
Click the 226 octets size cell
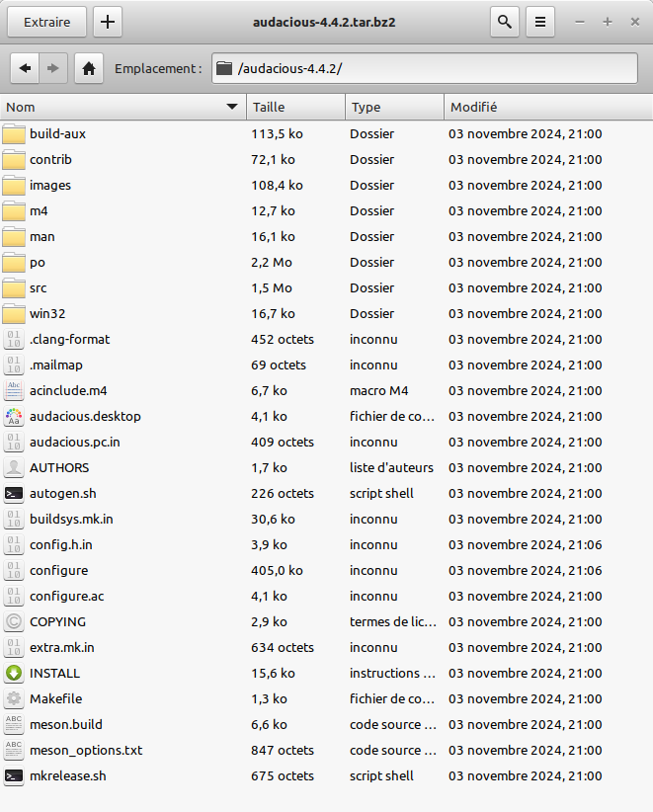pyautogui.click(x=283, y=494)
